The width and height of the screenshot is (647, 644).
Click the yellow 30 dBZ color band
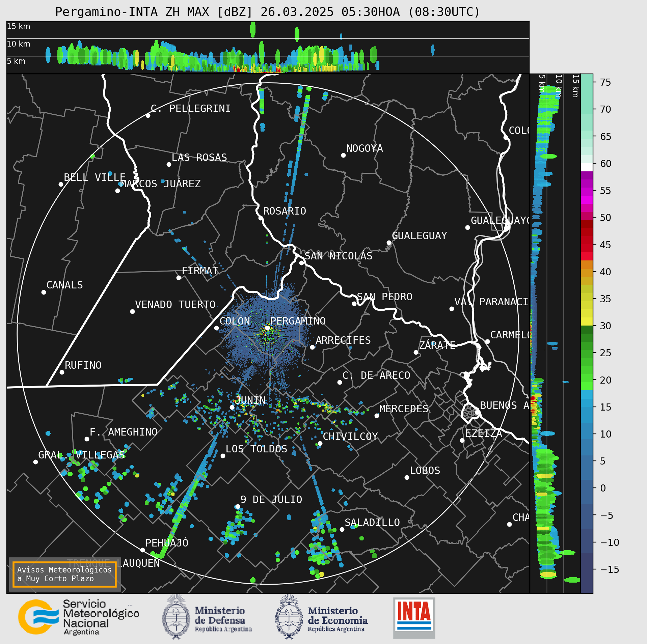click(x=587, y=321)
